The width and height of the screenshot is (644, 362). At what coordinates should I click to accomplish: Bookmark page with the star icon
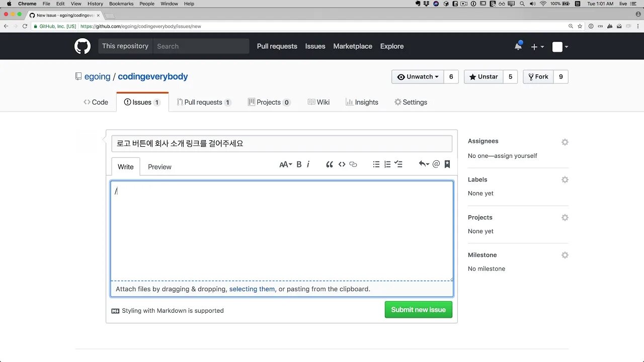pos(580,26)
